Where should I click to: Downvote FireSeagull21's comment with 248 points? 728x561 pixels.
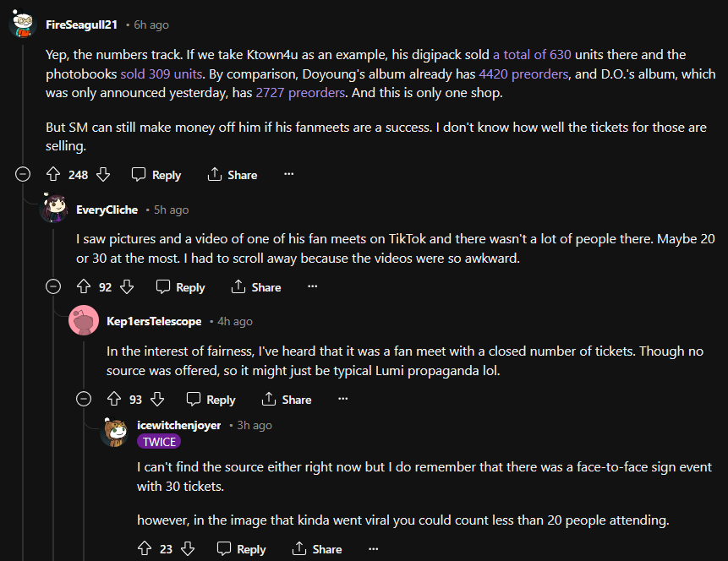click(103, 175)
